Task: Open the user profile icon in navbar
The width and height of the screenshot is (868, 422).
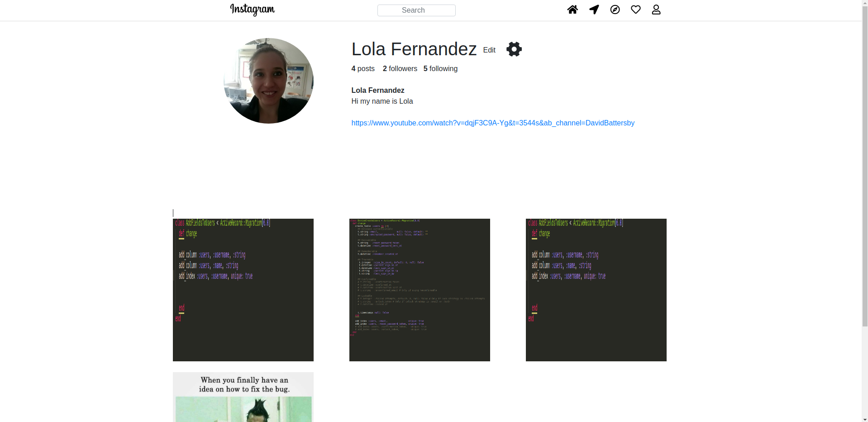Action: 656,10
